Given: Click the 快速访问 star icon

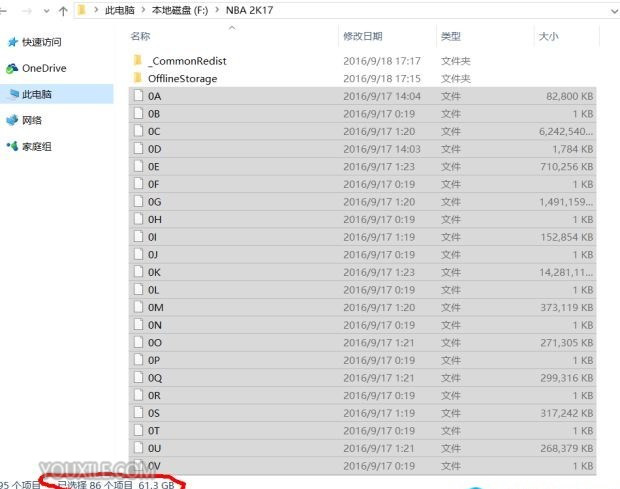Looking at the screenshot, I should 12,42.
